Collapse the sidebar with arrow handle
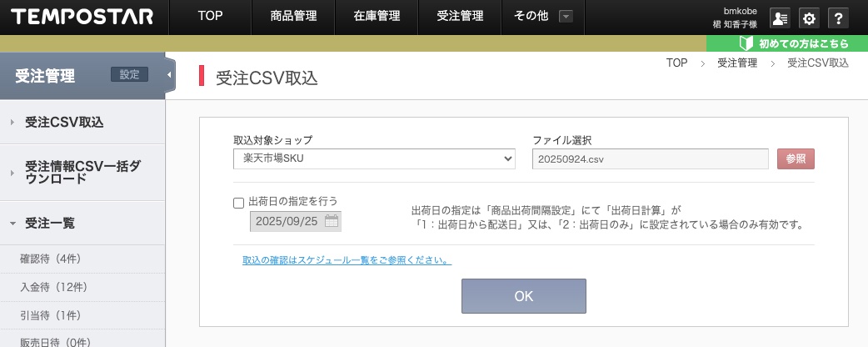Viewport: 868px width, 347px height. pos(170,76)
